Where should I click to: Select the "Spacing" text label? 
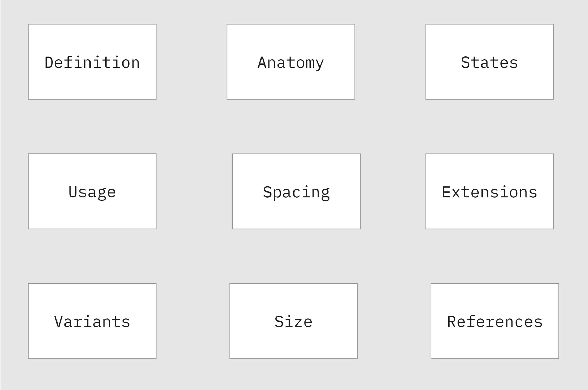coord(296,192)
